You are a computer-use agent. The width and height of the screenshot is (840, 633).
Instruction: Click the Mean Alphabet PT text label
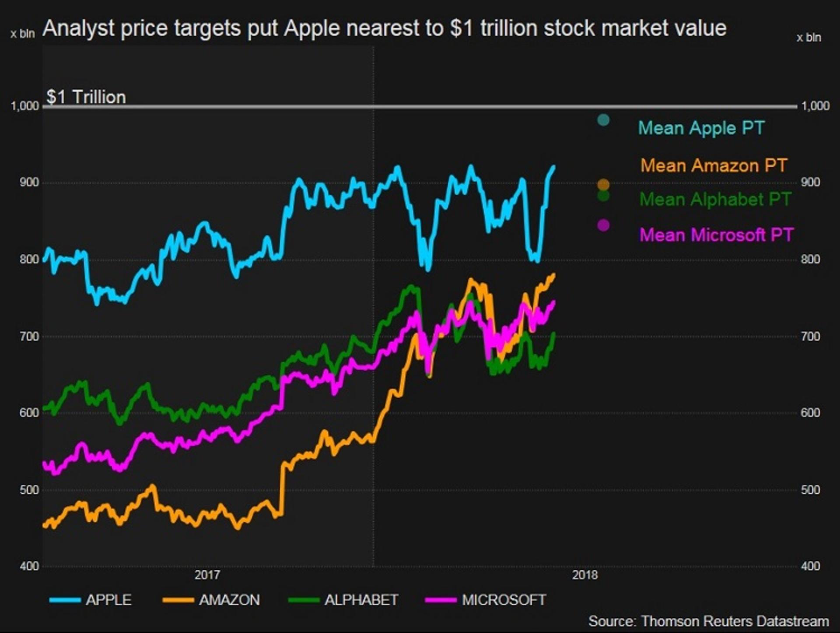(x=715, y=200)
